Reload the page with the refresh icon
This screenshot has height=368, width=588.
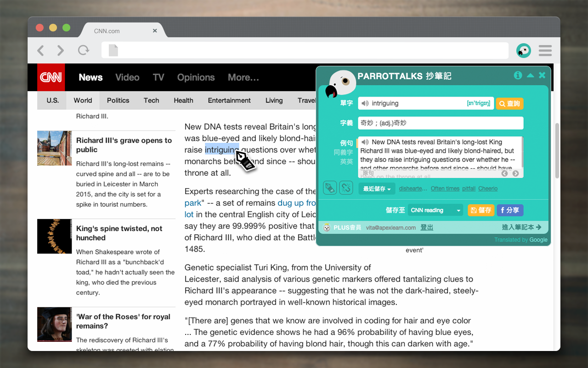tap(83, 50)
